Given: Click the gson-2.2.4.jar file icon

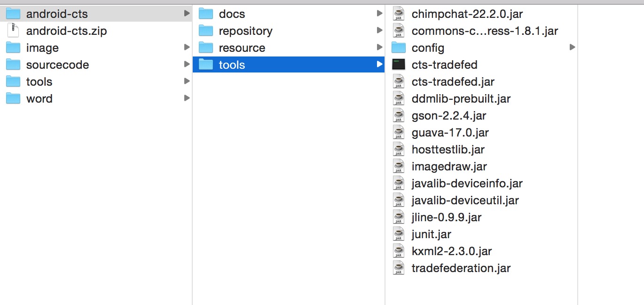Looking at the screenshot, I should pyautogui.click(x=399, y=115).
